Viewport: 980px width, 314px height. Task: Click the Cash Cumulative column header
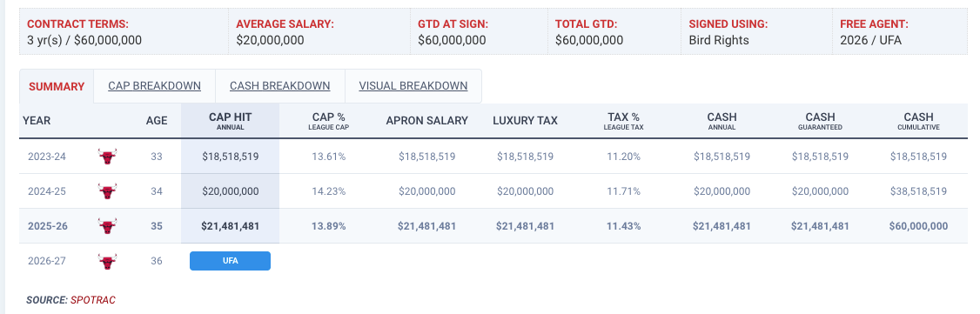tap(919, 121)
